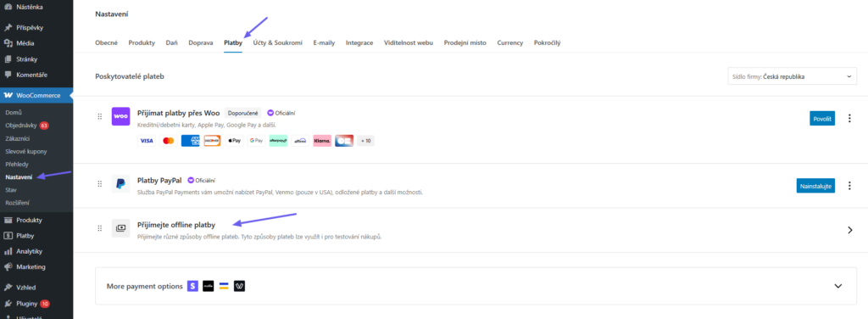Viewport: 868px width, 319px height.
Task: Click the Povolit button
Action: coord(822,118)
